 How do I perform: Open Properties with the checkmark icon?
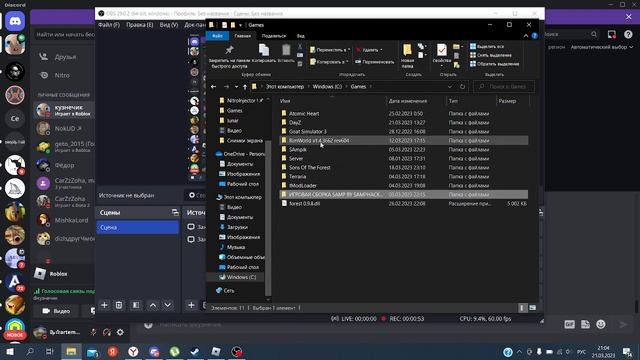click(x=441, y=50)
